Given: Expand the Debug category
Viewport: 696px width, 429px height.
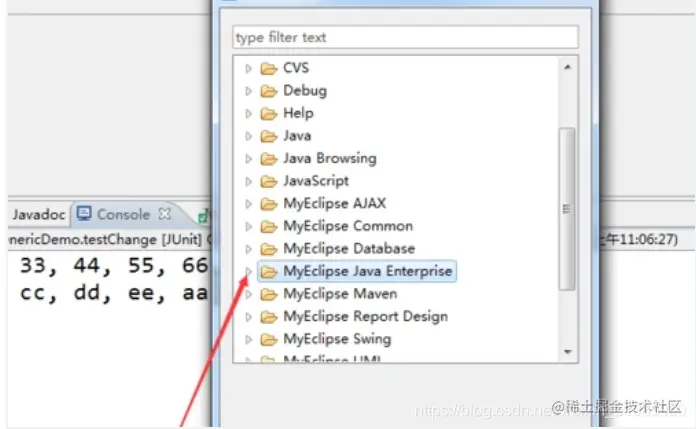Looking at the screenshot, I should click(249, 91).
